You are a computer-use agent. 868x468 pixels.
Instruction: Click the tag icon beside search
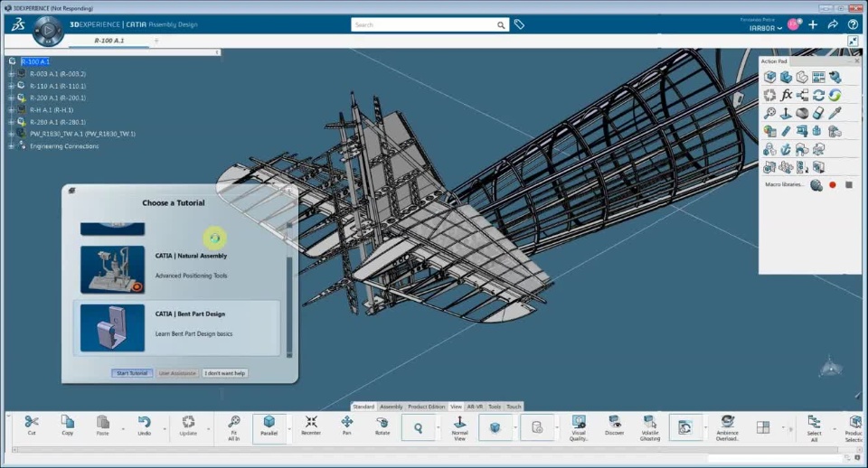pyautogui.click(x=519, y=24)
